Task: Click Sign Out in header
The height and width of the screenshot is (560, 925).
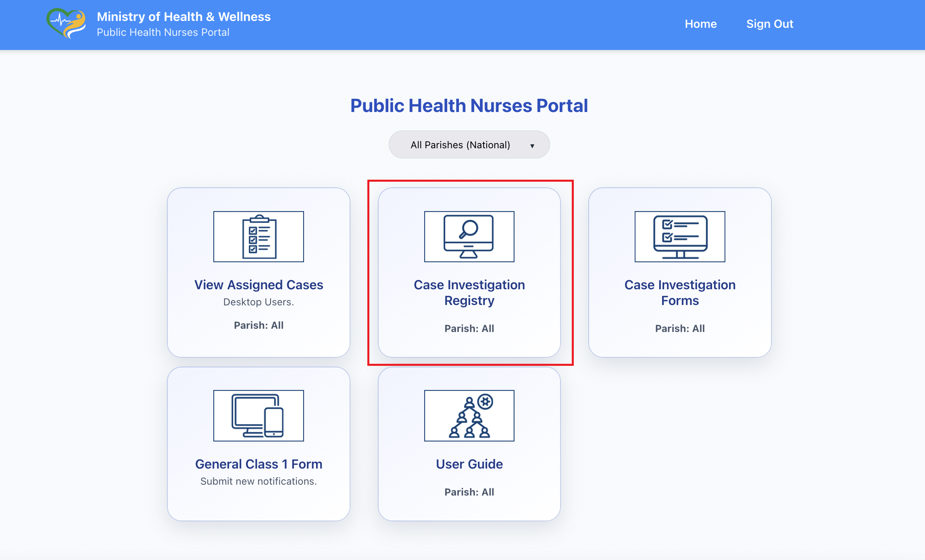Action: coord(769,24)
